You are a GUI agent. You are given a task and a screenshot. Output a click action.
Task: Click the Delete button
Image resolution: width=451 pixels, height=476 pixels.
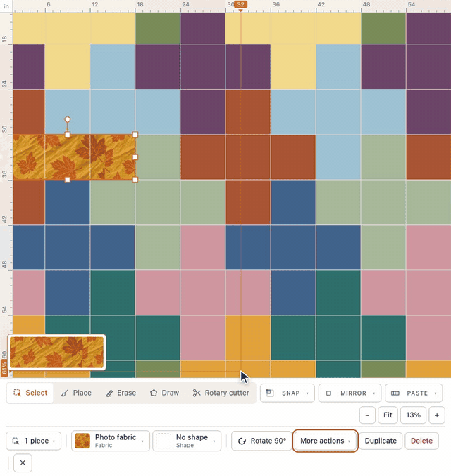point(421,441)
